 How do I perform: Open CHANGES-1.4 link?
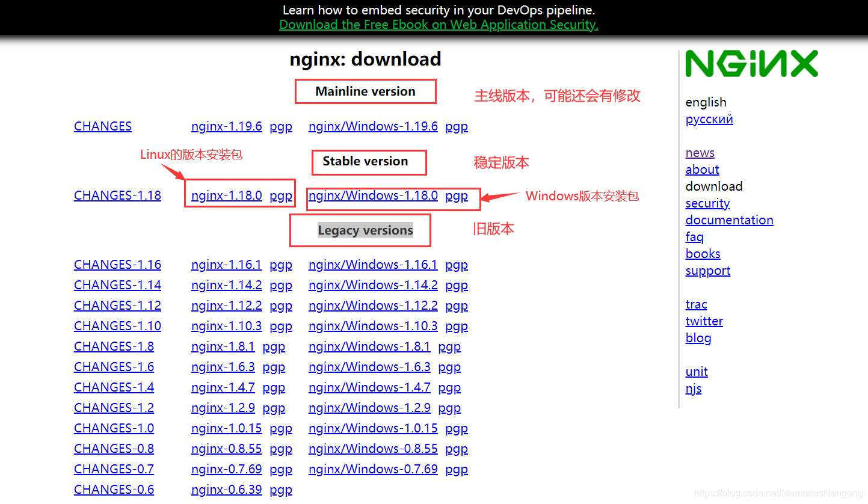pos(114,387)
